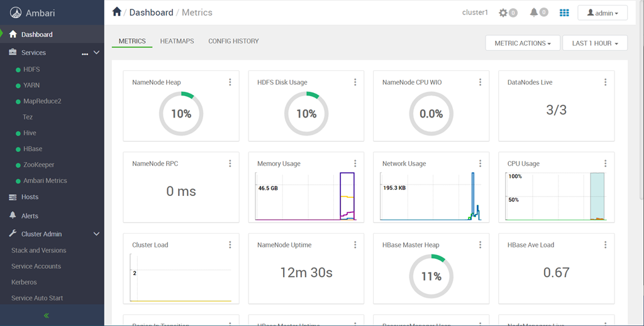Click the cluster1 cluster name
Viewport: 644px width, 326px height.
[x=475, y=13]
